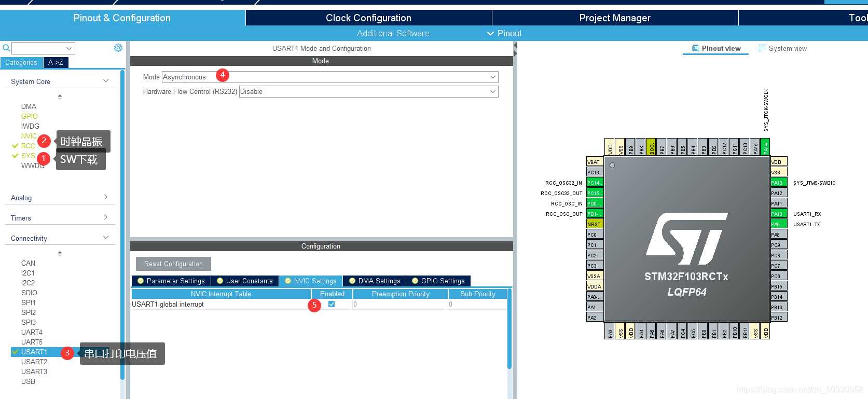This screenshot has width=868, height=399.
Task: Select USB in Connectivity list
Action: 28,381
